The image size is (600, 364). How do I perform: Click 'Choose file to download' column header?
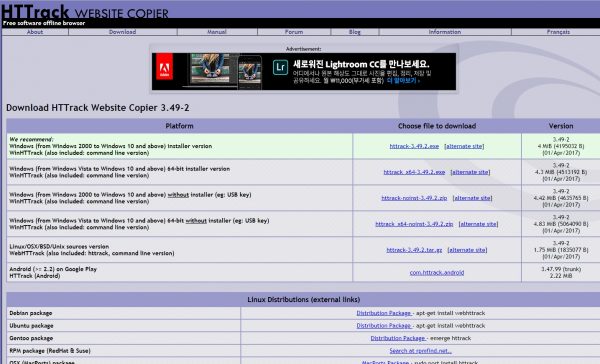point(437,126)
